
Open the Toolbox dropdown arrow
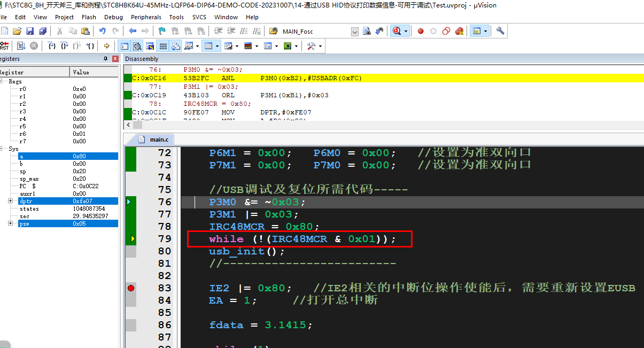[x=321, y=47]
